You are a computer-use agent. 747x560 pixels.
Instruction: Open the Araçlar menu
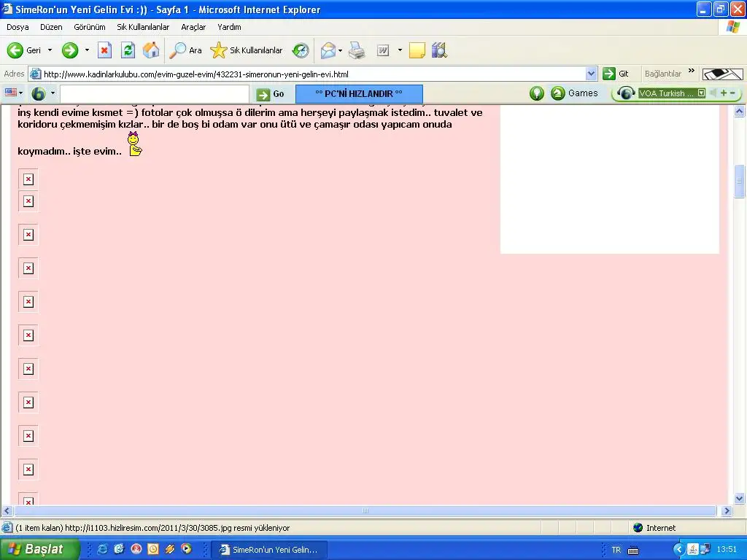point(193,27)
